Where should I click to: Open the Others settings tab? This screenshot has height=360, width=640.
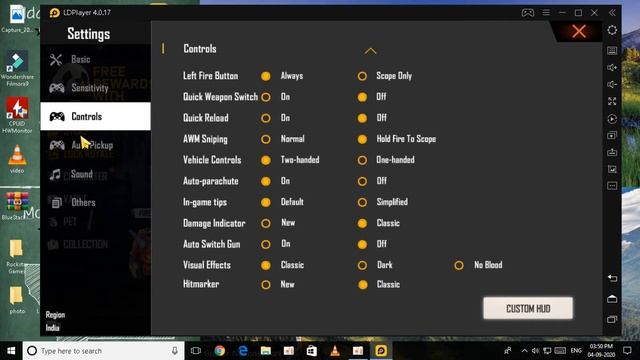pyautogui.click(x=96, y=202)
